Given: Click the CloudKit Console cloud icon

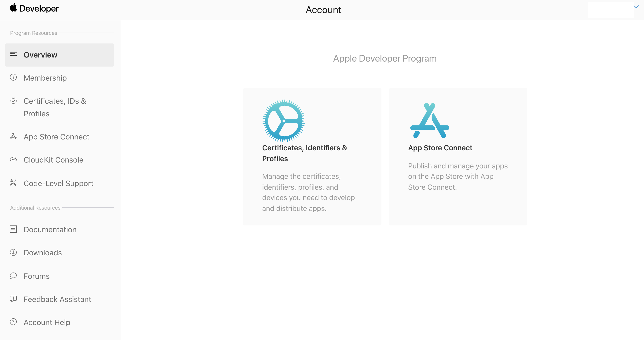Looking at the screenshot, I should coord(13,159).
